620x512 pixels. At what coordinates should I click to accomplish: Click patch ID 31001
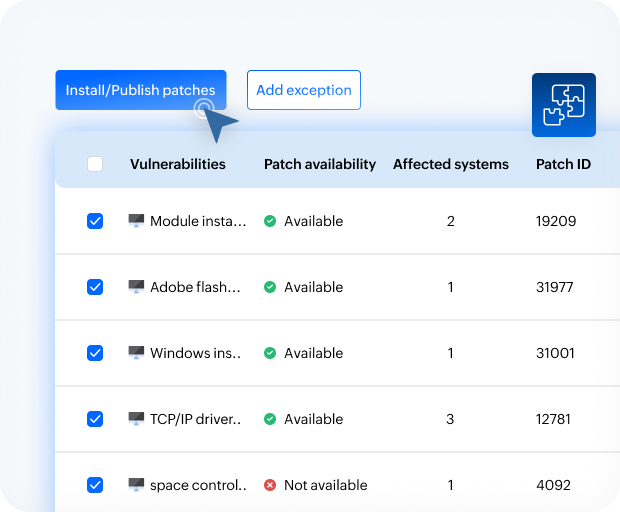(x=555, y=353)
